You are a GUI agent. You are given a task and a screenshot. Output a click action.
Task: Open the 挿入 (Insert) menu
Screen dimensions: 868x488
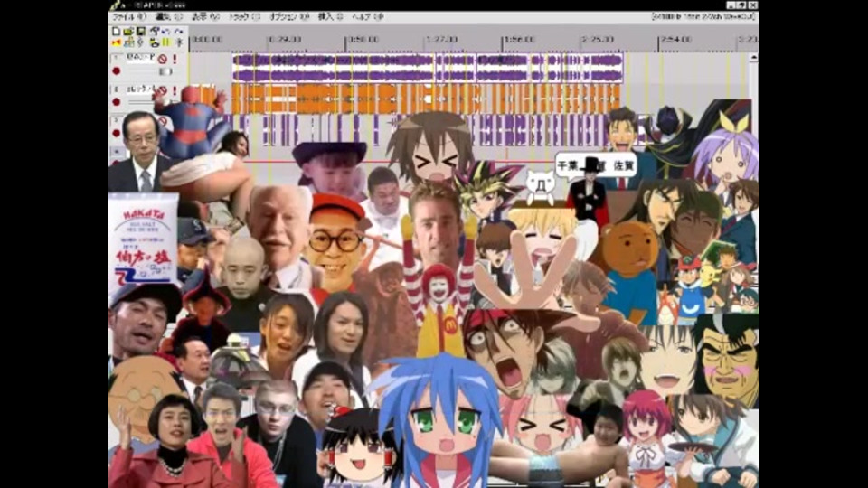331,16
